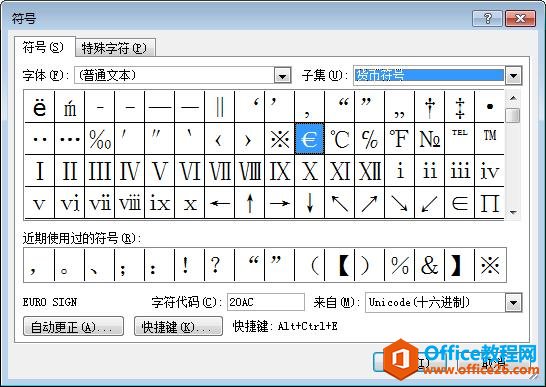The width and height of the screenshot is (546, 387).
Task: Open the 子集 subset dropdown arrow
Action: point(514,76)
